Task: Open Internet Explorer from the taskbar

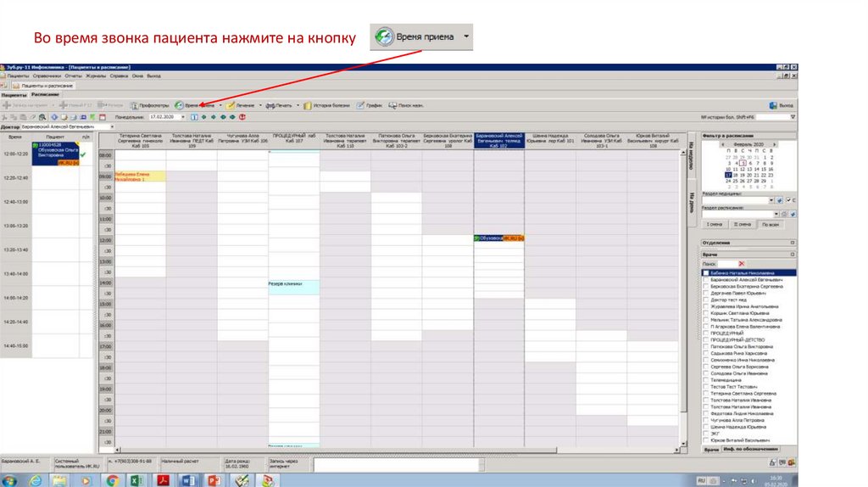Action: 36,480
